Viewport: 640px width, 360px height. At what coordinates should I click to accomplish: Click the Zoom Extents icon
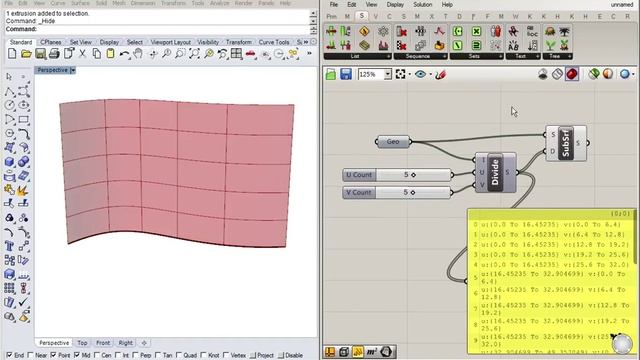click(x=194, y=53)
